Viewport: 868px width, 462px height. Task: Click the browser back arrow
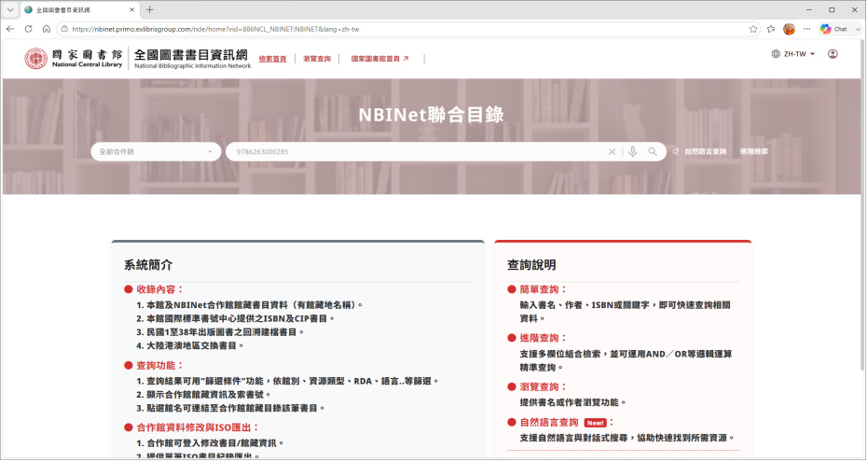pos(10,29)
